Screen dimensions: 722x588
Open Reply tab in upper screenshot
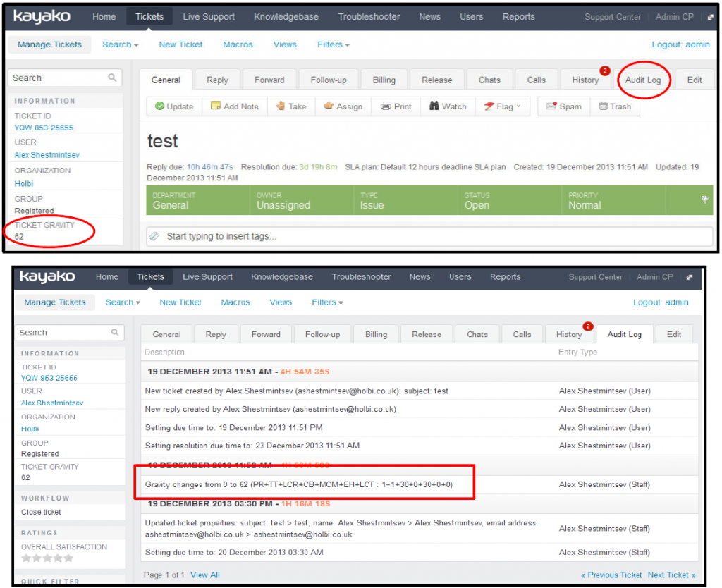(x=217, y=80)
